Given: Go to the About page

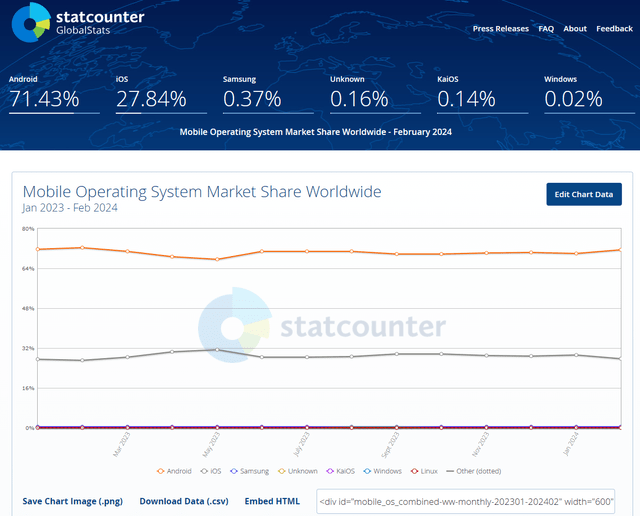Looking at the screenshot, I should coord(575,29).
